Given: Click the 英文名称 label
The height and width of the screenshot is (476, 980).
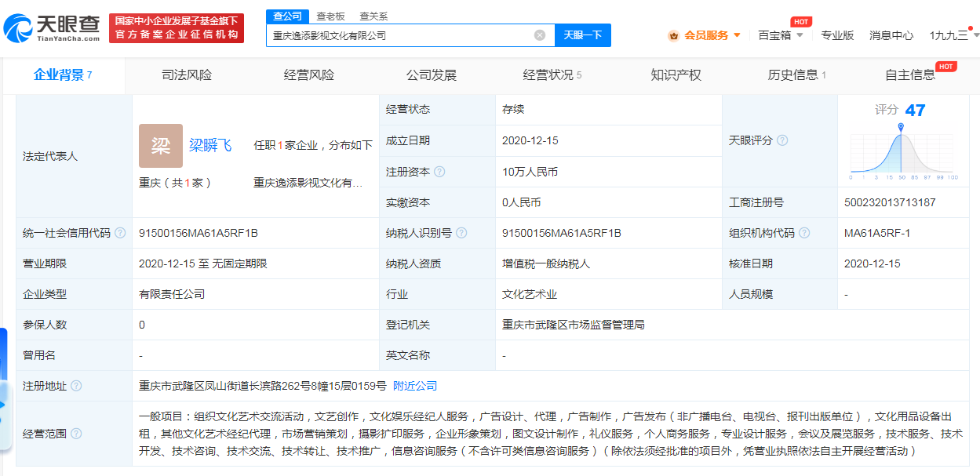Looking at the screenshot, I should [x=408, y=355].
